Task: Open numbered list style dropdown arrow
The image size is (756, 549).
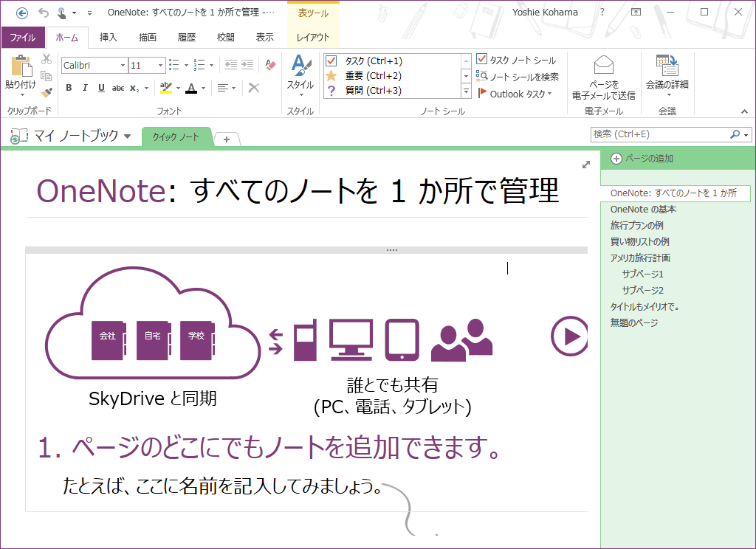Action: point(211,65)
